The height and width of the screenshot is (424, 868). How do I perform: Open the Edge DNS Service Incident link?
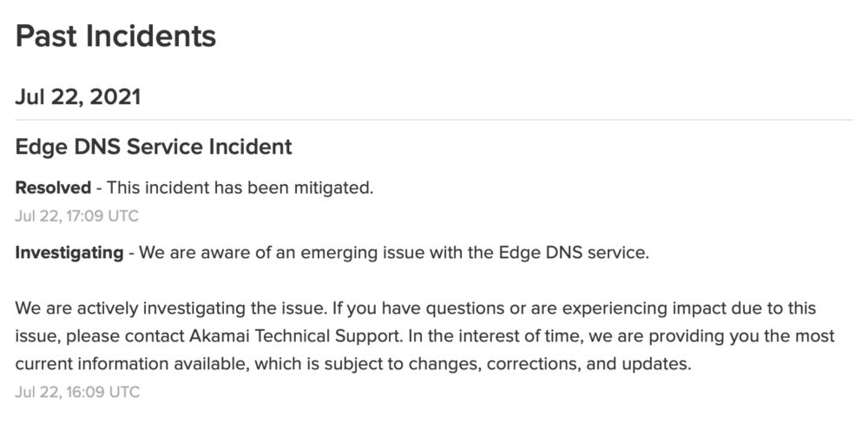(154, 147)
